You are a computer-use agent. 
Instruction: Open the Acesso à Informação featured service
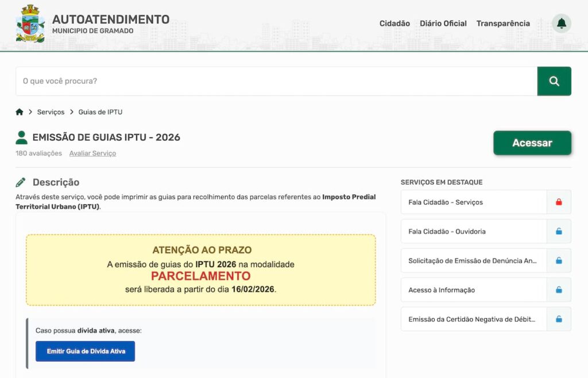point(474,290)
